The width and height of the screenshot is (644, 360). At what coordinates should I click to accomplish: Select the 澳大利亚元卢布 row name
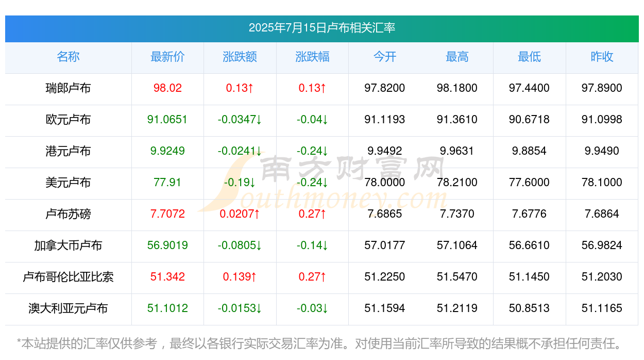pos(68,308)
